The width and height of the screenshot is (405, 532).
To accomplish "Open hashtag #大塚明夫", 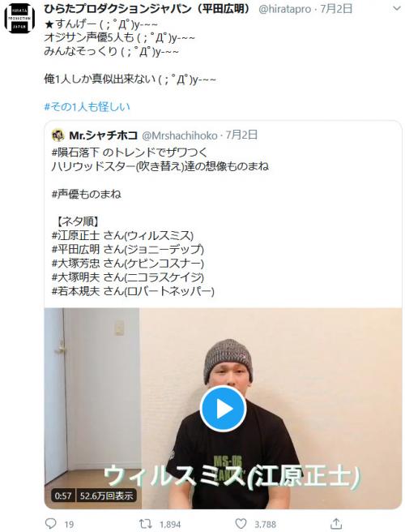I will tap(75, 277).
